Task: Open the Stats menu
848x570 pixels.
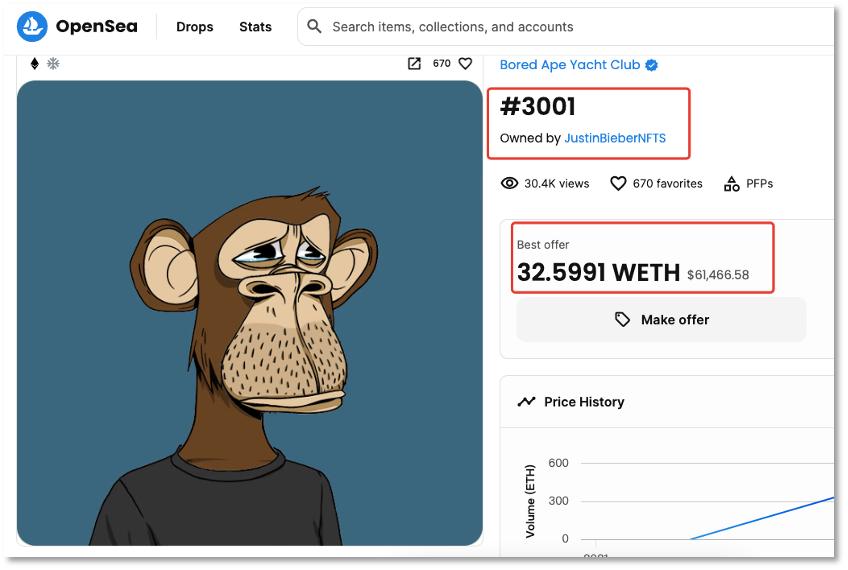Action: pos(255,27)
